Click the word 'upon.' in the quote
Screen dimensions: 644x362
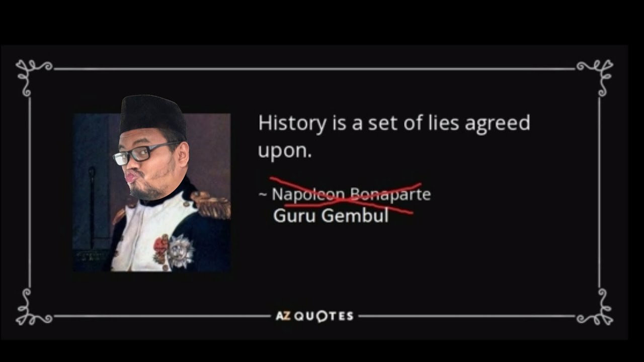click(x=285, y=151)
